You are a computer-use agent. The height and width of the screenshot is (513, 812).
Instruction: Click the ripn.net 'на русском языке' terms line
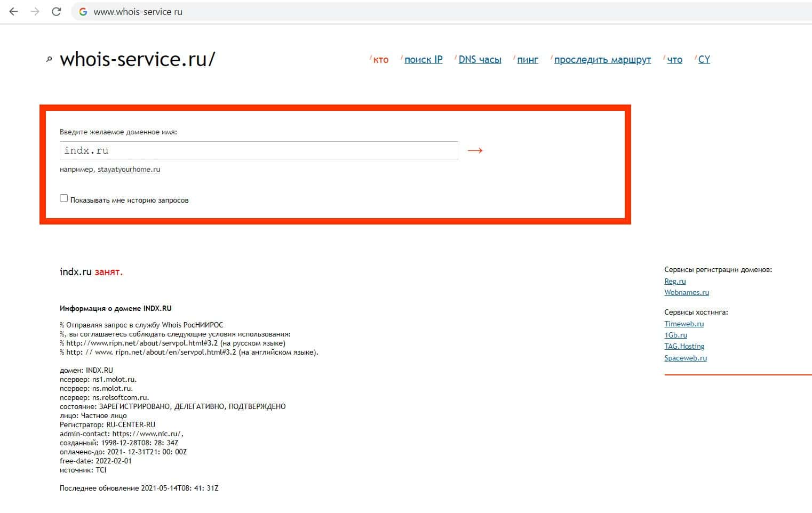click(173, 343)
